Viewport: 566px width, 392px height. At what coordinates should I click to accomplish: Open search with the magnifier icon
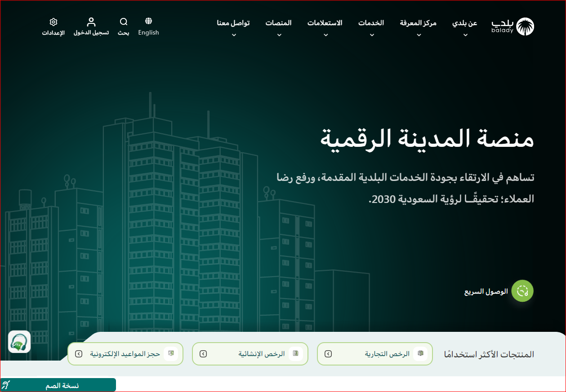(x=124, y=22)
